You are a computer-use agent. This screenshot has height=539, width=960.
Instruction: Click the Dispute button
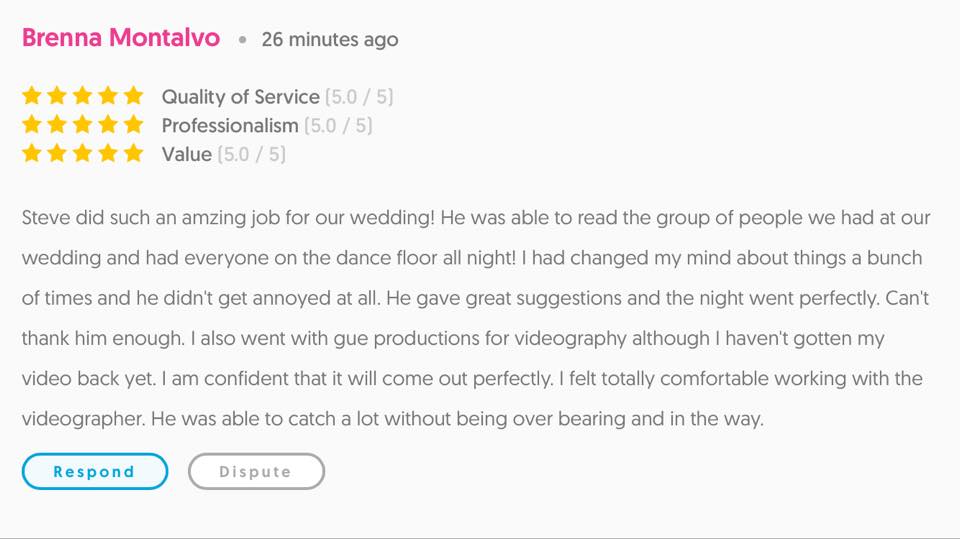pos(256,471)
